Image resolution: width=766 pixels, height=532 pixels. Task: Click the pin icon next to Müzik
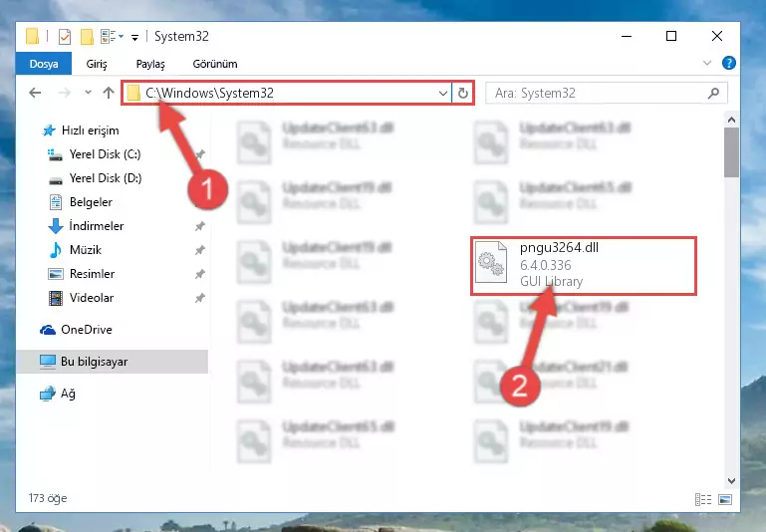pos(200,250)
